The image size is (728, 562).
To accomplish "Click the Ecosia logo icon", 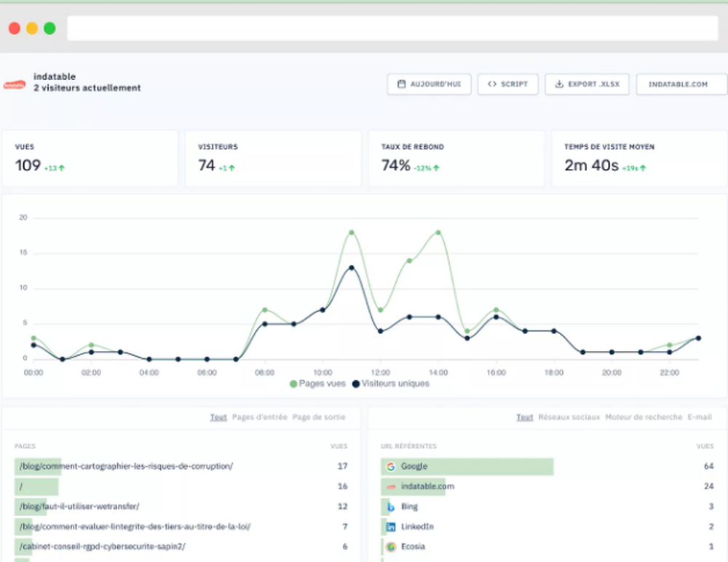I will 391,547.
